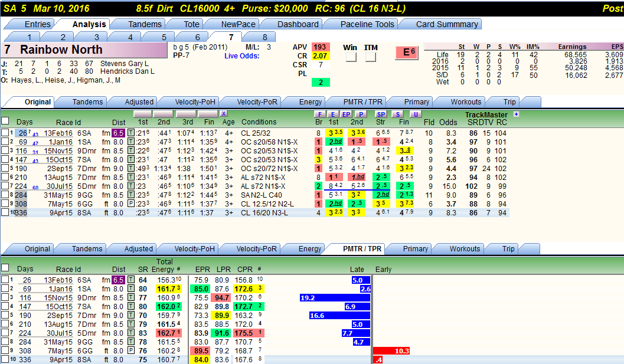The width and height of the screenshot is (624, 364).
Task: Click the P button beside the EP button
Action: (361, 114)
